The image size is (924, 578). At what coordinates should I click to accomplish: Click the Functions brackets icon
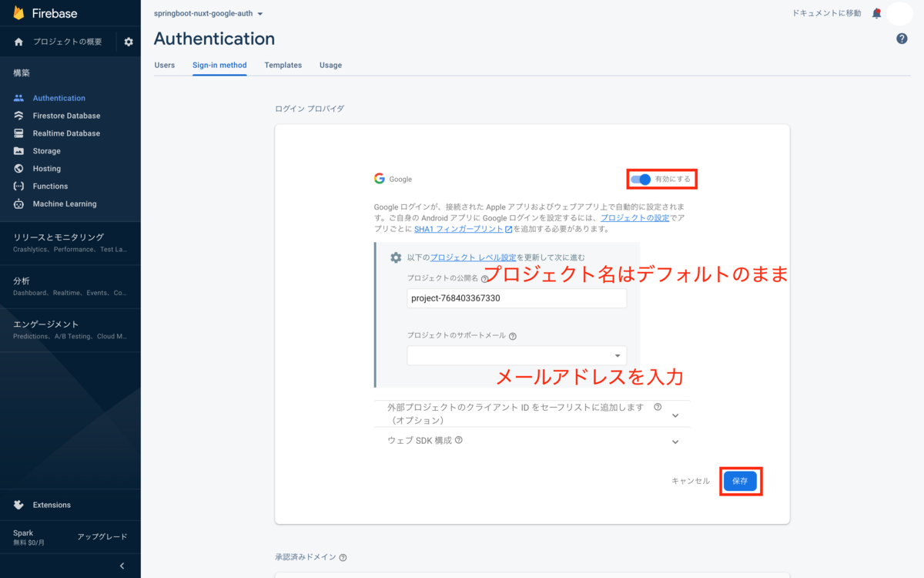[x=18, y=187]
